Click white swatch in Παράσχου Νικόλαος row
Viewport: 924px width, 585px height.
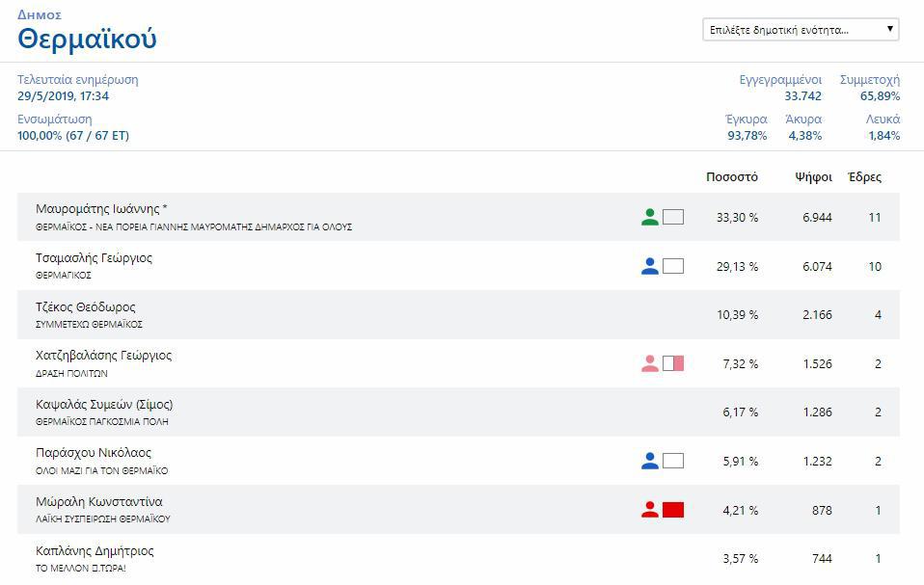[x=673, y=461]
